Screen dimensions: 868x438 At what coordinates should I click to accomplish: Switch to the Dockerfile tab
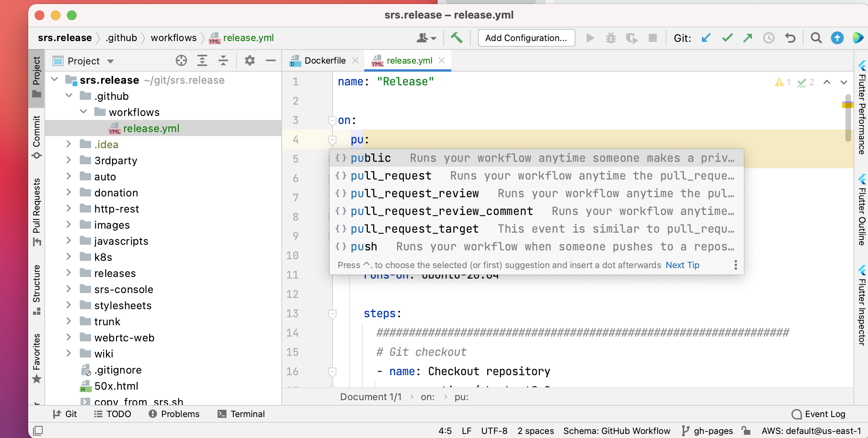[x=325, y=60]
